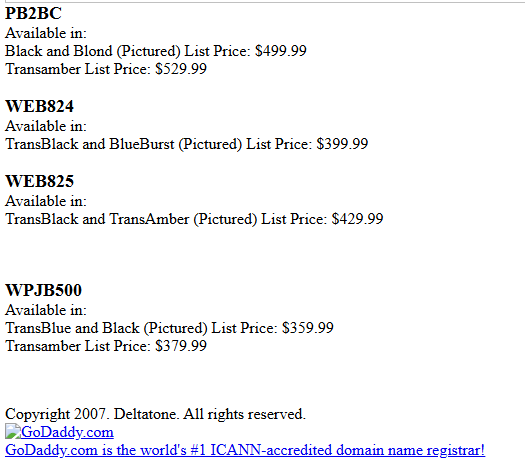This screenshot has height=465, width=525.
Task: Click the Transamber $379.99 line
Action: tap(106, 346)
